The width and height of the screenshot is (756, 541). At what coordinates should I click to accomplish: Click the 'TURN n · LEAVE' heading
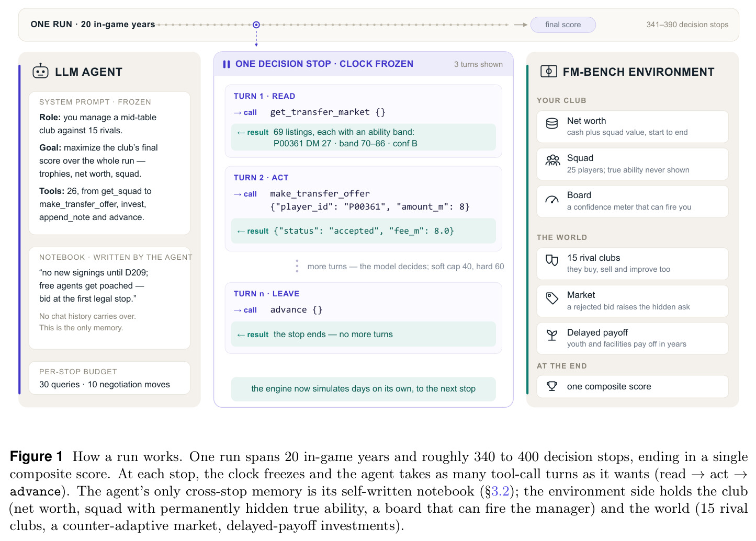pos(266,294)
